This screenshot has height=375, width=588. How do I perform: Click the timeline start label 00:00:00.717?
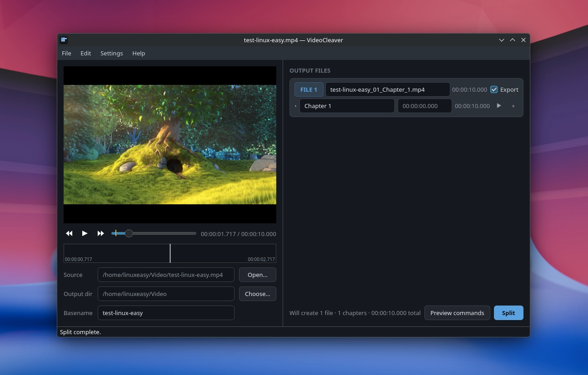[x=79, y=259]
